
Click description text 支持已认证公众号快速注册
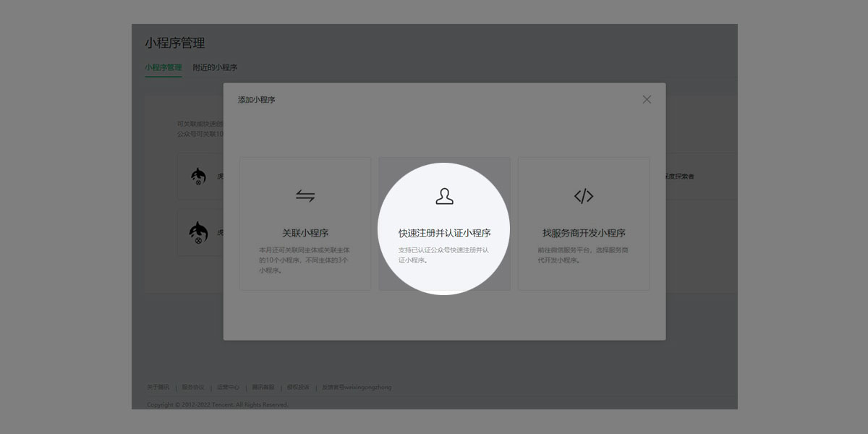point(444,255)
